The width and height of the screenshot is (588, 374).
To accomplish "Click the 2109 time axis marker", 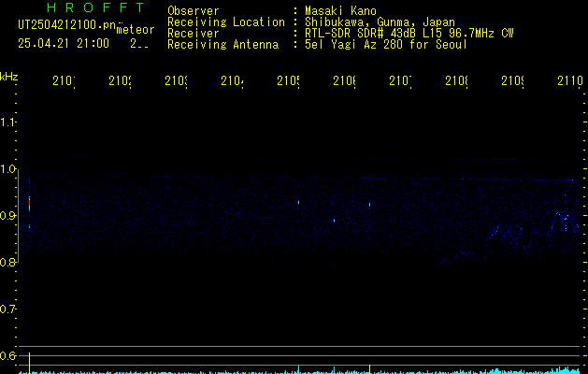I will pos(512,80).
